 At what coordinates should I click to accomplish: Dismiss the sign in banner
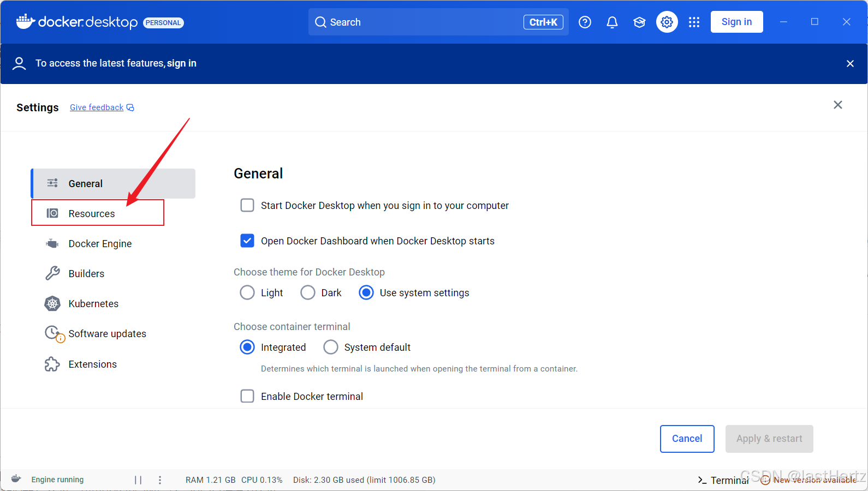[x=850, y=64]
